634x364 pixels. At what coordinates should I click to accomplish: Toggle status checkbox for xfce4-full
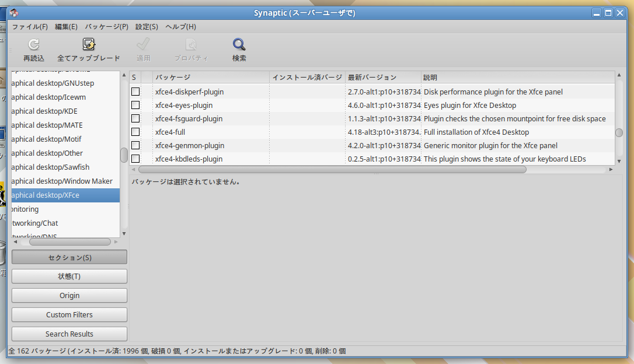point(135,132)
